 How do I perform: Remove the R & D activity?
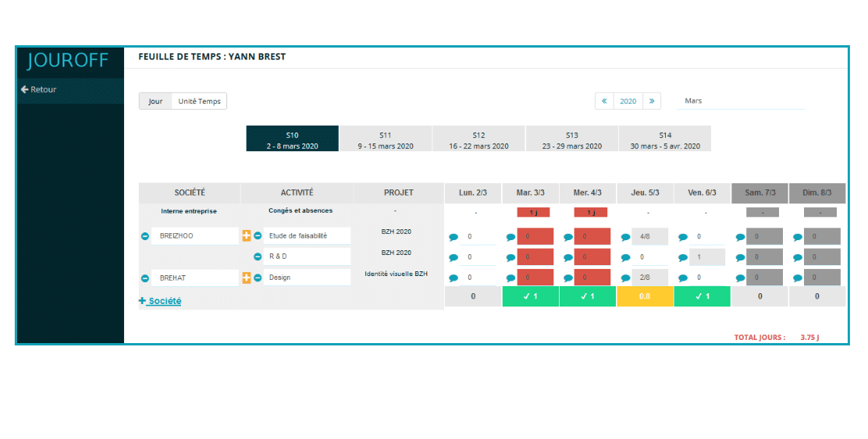(258, 257)
